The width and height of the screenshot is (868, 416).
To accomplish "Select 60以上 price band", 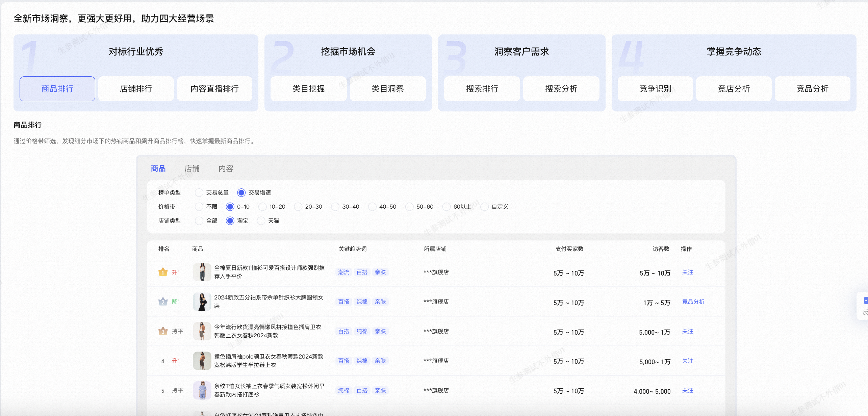I will (x=446, y=207).
